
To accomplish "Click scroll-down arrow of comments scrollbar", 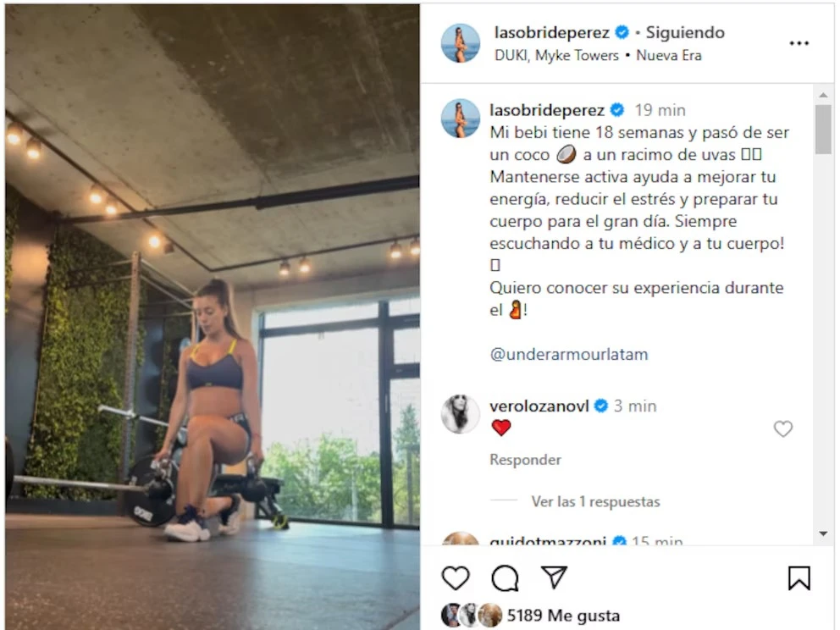I will 823,533.
